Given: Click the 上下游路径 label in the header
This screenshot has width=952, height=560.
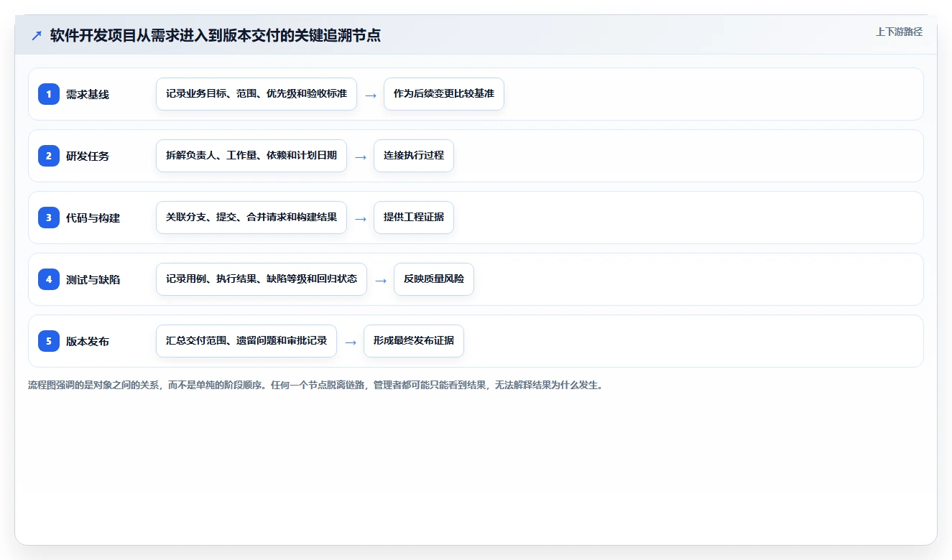Looking at the screenshot, I should pyautogui.click(x=899, y=32).
